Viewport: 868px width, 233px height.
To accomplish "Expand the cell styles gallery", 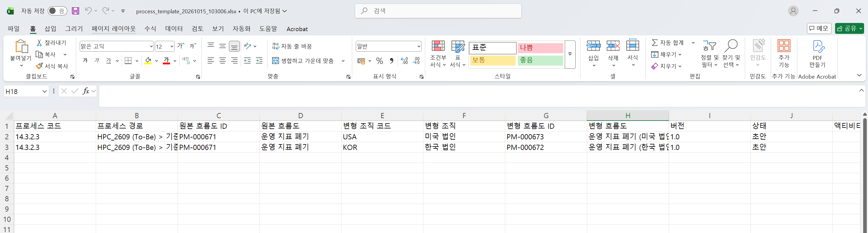I will [x=570, y=54].
